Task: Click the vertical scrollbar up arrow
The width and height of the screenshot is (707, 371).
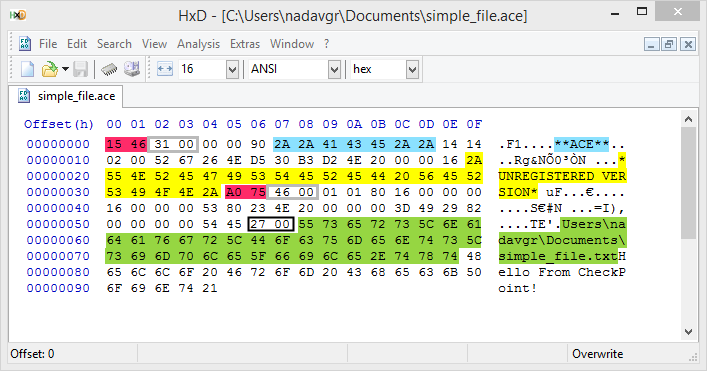Action: click(688, 119)
